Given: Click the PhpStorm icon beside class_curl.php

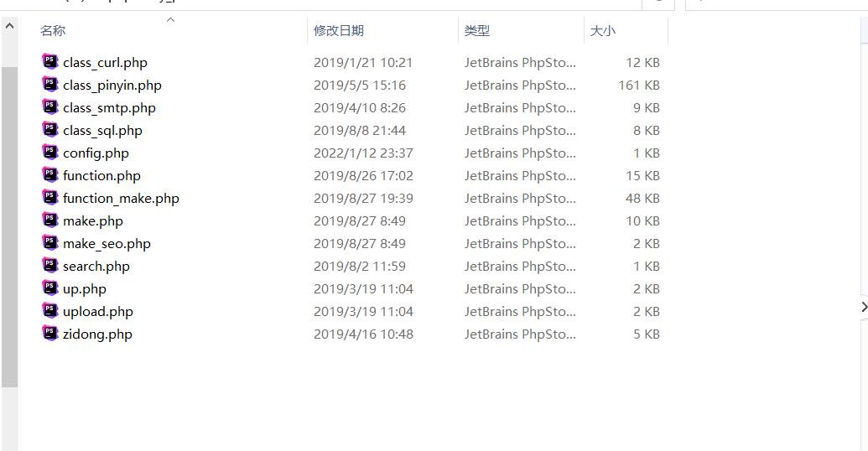Looking at the screenshot, I should tap(50, 62).
